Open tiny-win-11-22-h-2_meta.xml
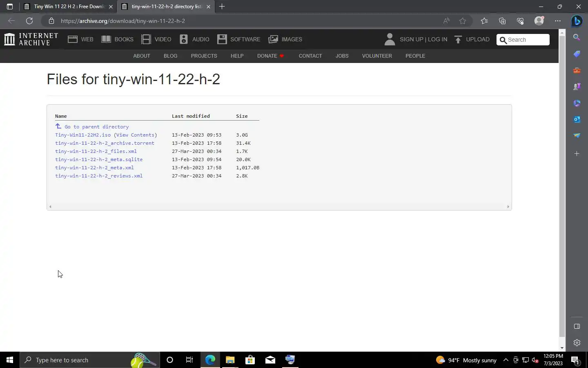 pyautogui.click(x=94, y=168)
